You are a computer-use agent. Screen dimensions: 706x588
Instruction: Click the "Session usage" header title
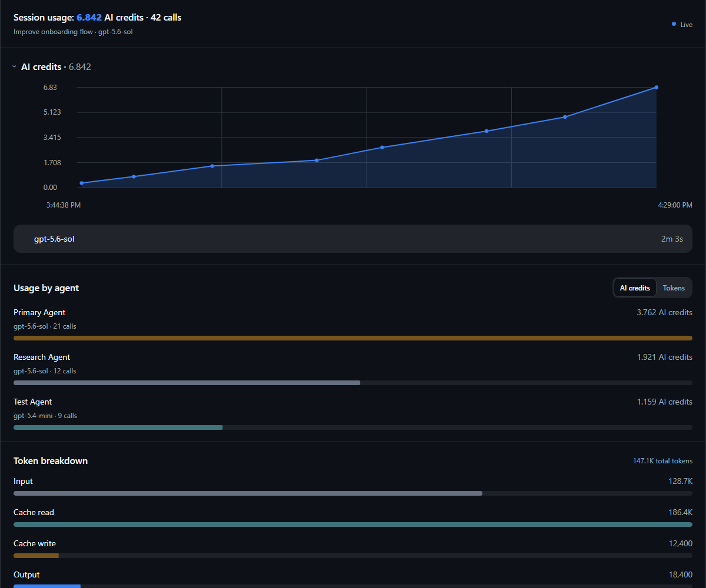(x=98, y=18)
